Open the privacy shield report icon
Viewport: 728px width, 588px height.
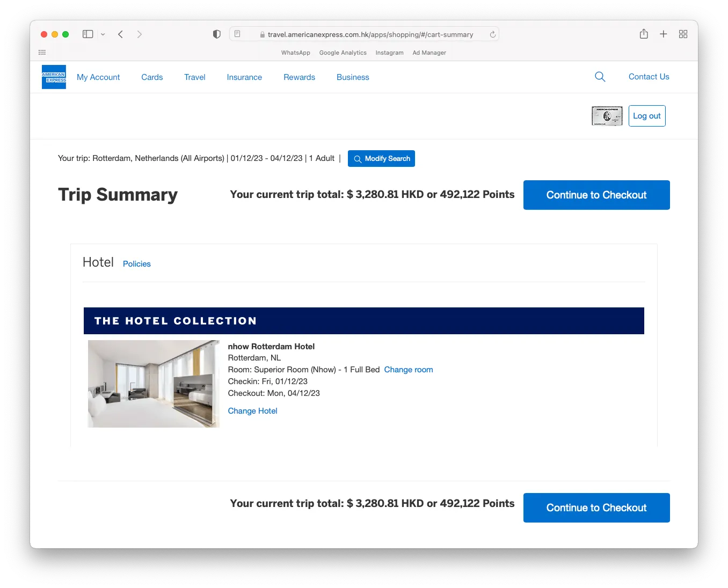pyautogui.click(x=217, y=34)
